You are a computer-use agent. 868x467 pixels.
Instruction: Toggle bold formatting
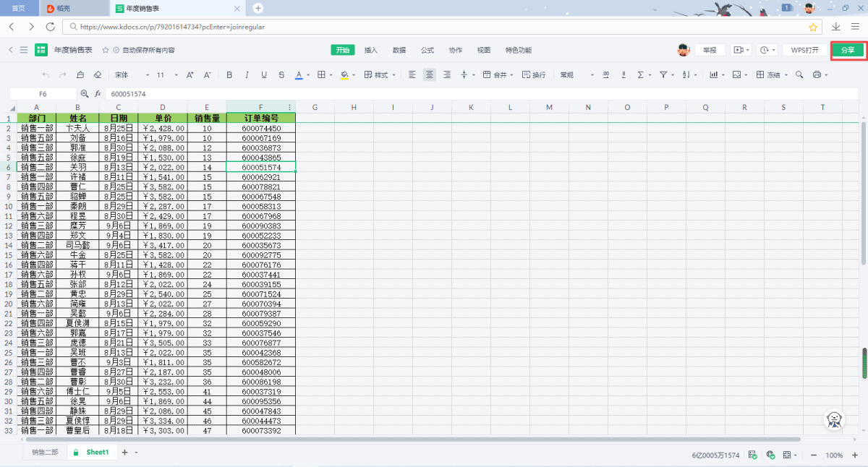(x=229, y=74)
